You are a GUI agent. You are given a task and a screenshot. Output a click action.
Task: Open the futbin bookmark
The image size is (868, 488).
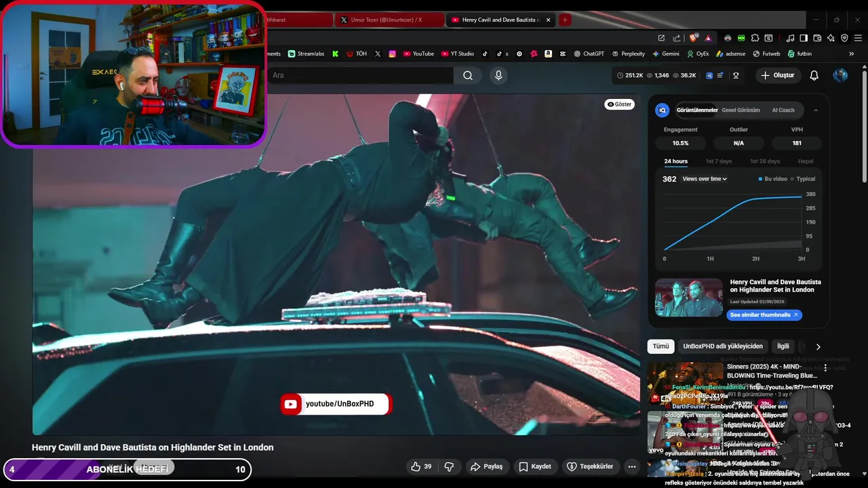point(800,54)
